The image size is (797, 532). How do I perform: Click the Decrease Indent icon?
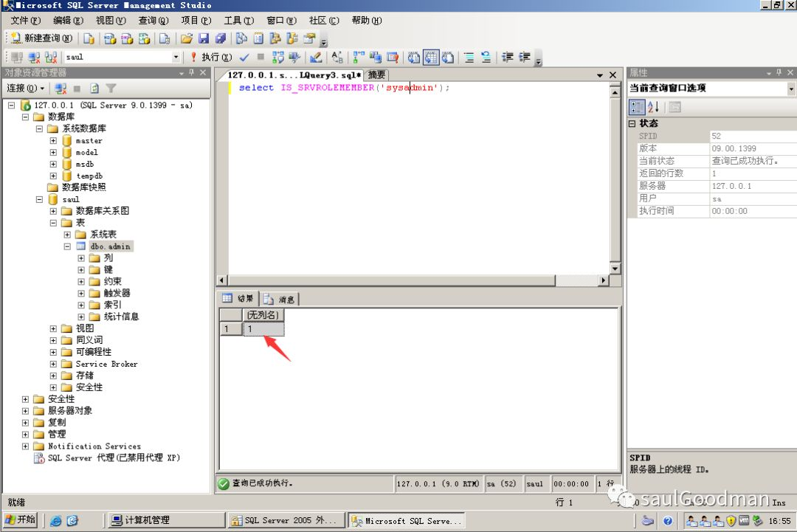point(507,58)
